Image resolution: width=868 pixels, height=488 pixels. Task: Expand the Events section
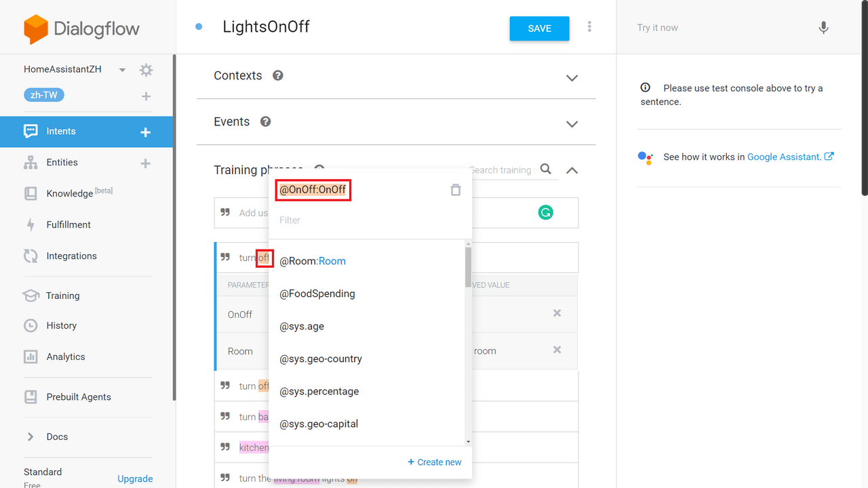point(572,124)
